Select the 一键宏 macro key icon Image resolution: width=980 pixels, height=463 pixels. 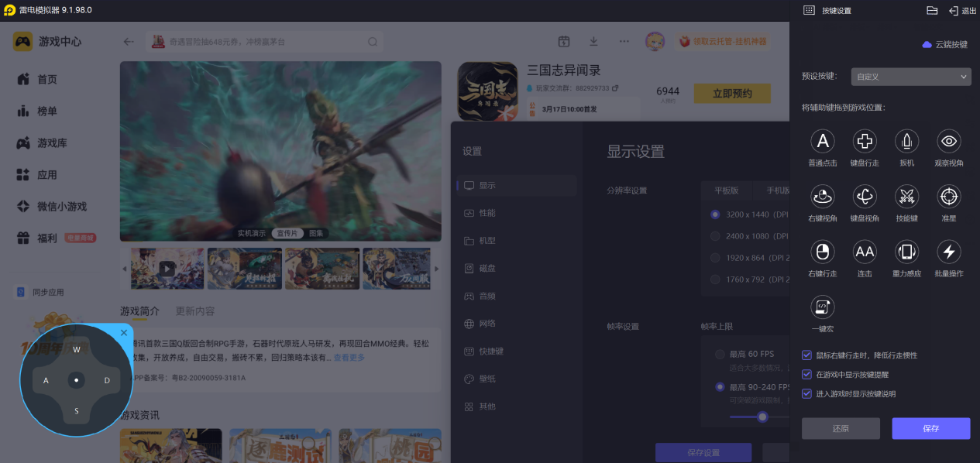click(x=823, y=307)
